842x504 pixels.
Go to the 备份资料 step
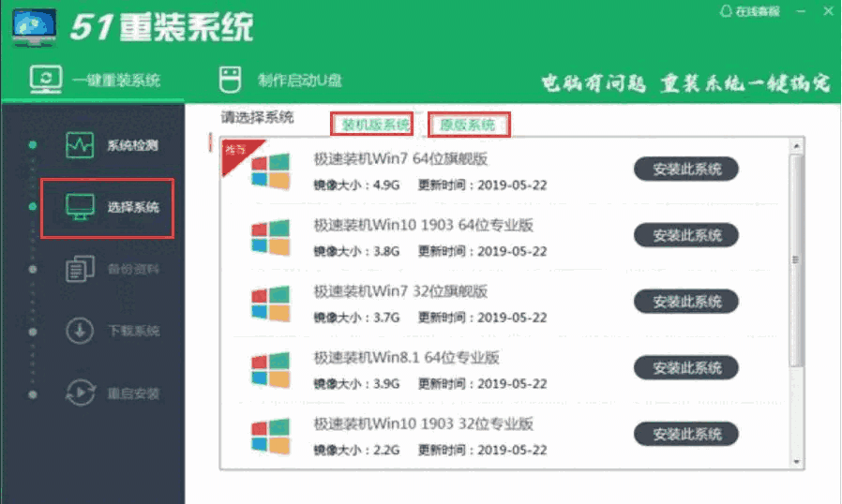[112, 269]
